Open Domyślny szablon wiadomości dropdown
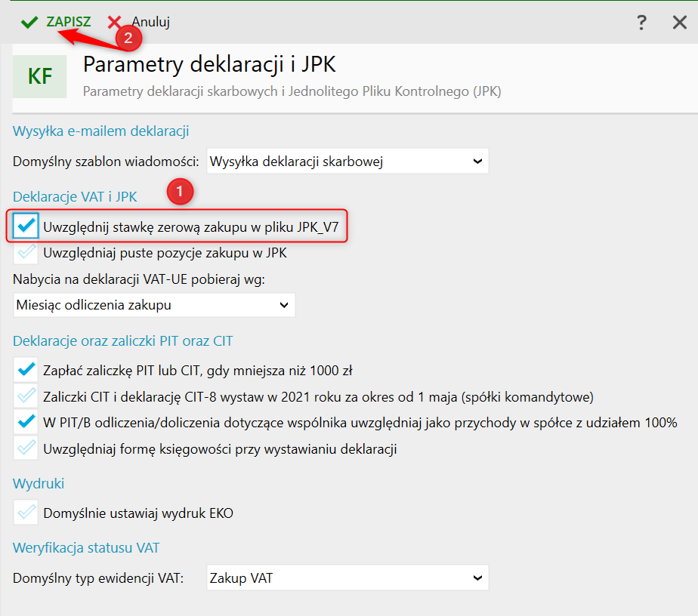This screenshot has width=698, height=616. (347, 161)
